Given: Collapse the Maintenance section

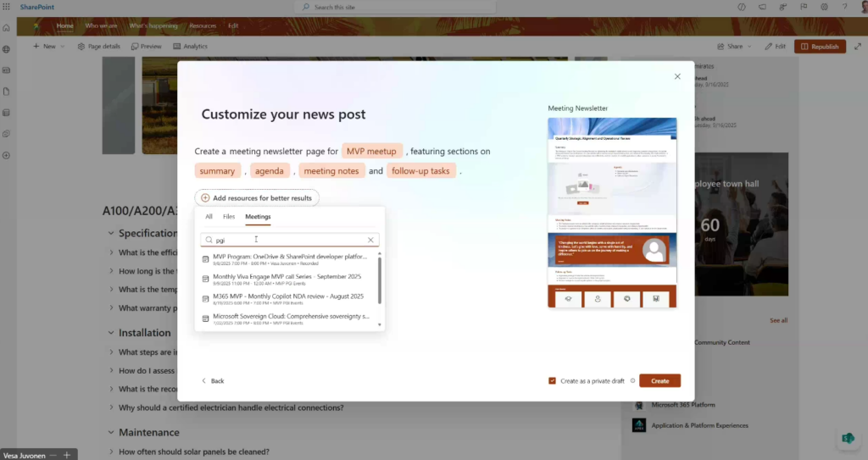Looking at the screenshot, I should [x=111, y=432].
